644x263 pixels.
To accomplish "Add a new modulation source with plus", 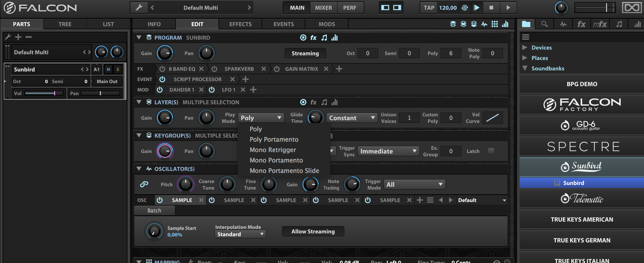I will (x=253, y=90).
